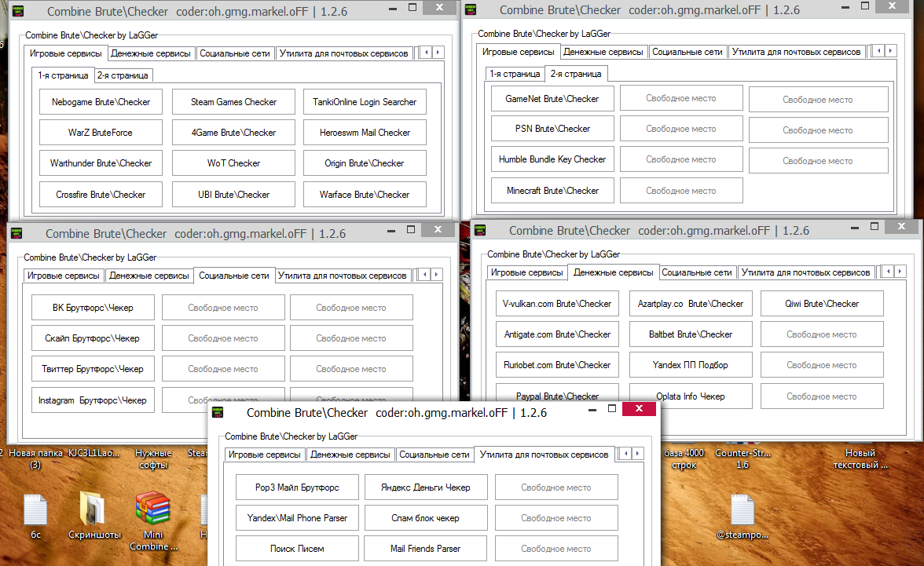Tab scroll right arrow in top-right window
The height and width of the screenshot is (566, 924).
890,51
